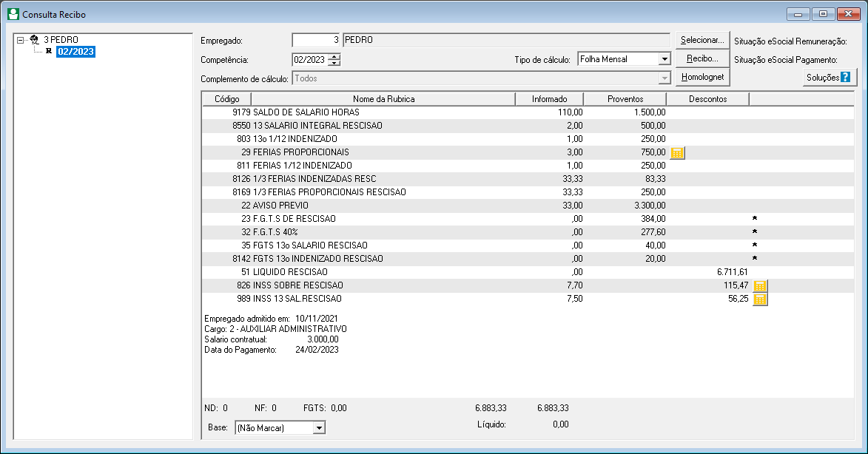This screenshot has width=868, height=454.
Task: Focus the Empregado code input field
Action: 316,40
